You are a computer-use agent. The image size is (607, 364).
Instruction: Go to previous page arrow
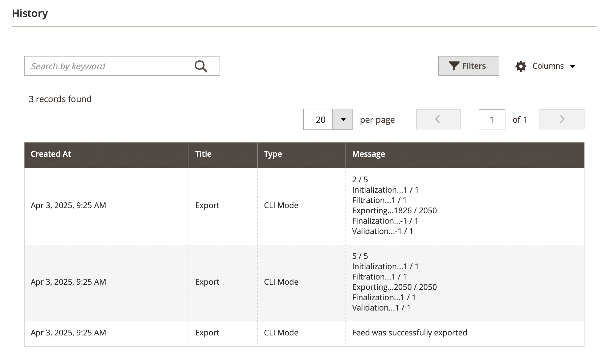pos(438,119)
